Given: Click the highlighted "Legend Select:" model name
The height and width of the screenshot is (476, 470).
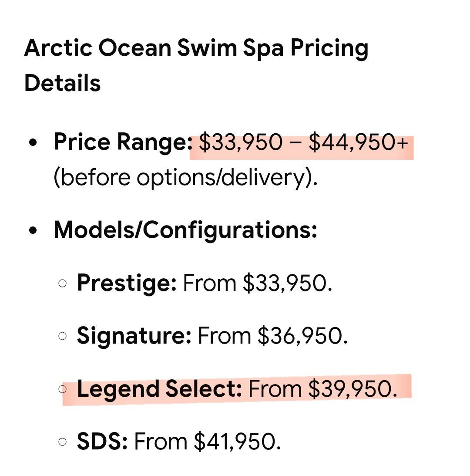Looking at the screenshot, I should pos(159,389).
